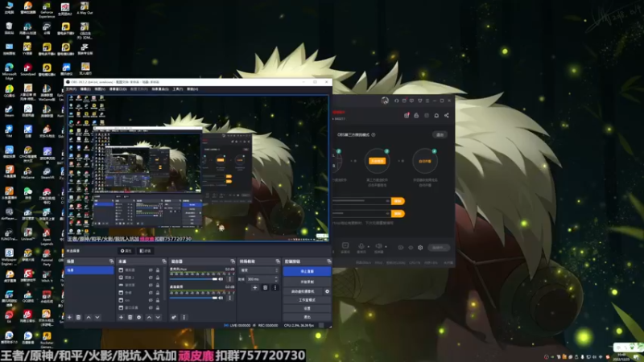
Task: Open OBS 视图 menu
Action: (100, 89)
